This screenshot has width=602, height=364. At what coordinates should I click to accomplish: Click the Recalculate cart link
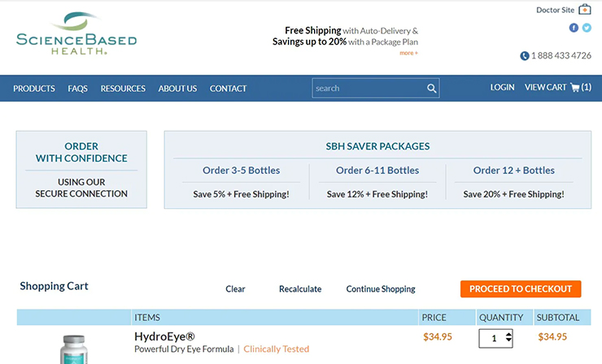[x=300, y=289]
